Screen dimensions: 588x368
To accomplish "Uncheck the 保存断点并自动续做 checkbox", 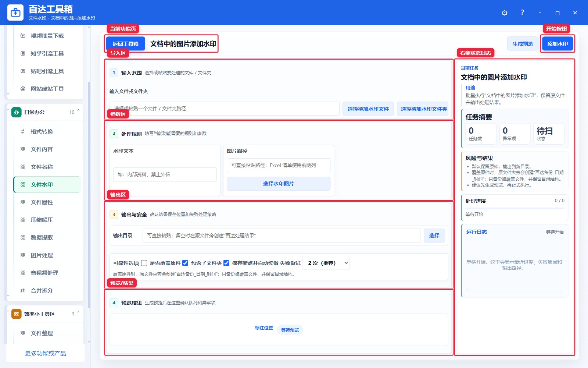I will pos(226,263).
